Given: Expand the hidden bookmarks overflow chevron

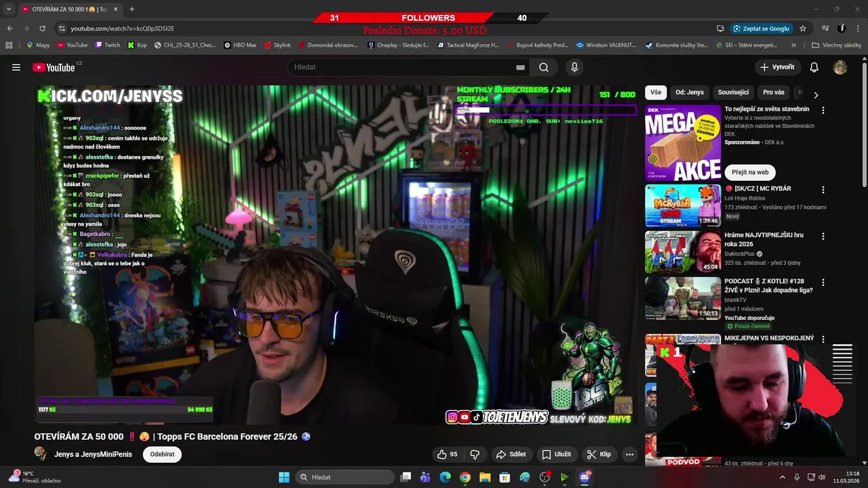Looking at the screenshot, I should coord(793,45).
